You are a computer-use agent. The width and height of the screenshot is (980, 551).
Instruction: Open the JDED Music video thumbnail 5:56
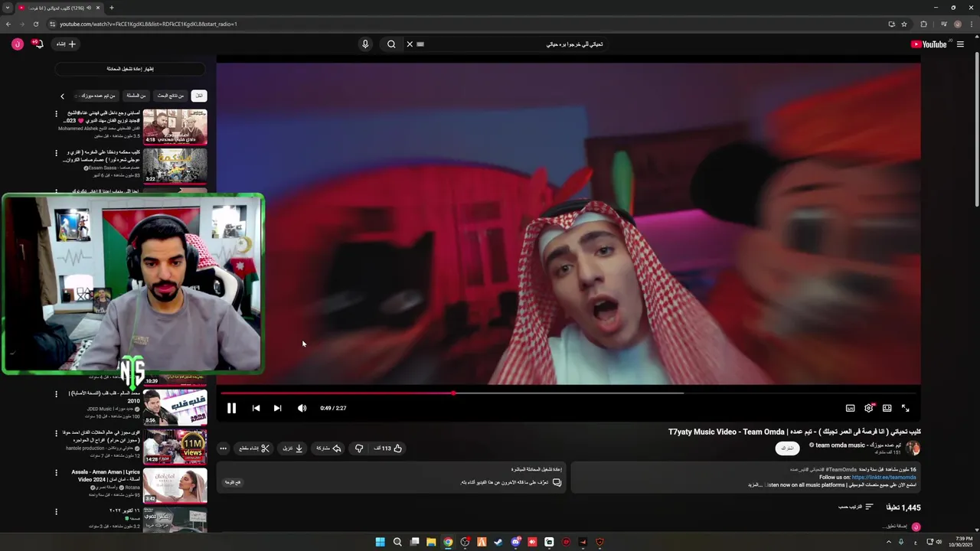coord(175,407)
